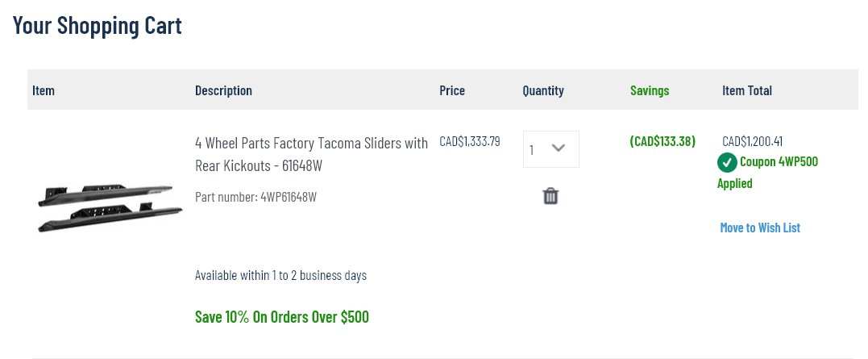This screenshot has height=359, width=868.
Task: Click the green Savings column header
Action: 650,90
